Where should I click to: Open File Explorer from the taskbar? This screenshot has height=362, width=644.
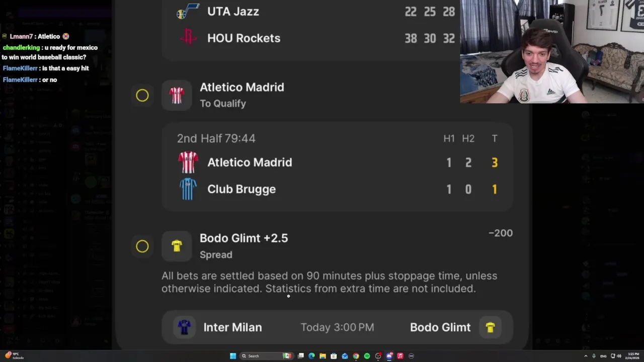(x=323, y=356)
